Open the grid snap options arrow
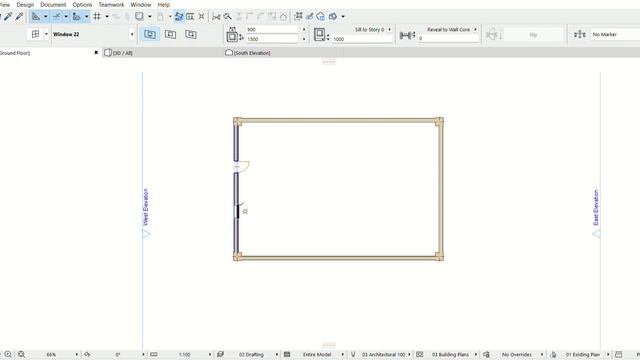This screenshot has height=360, width=640. pos(107,16)
